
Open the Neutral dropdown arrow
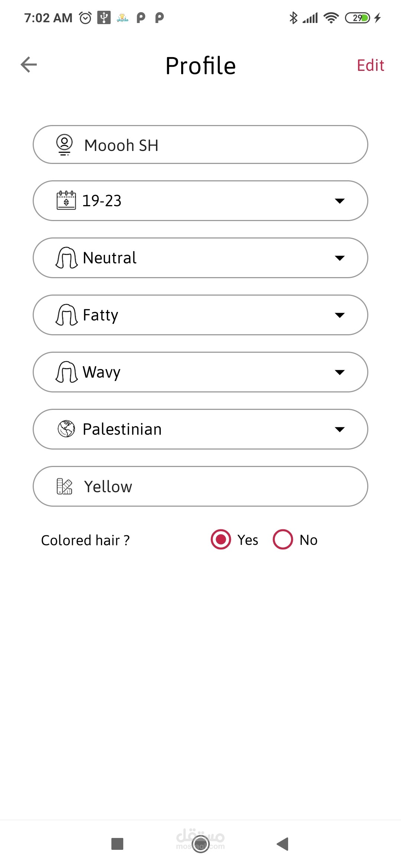pos(339,258)
